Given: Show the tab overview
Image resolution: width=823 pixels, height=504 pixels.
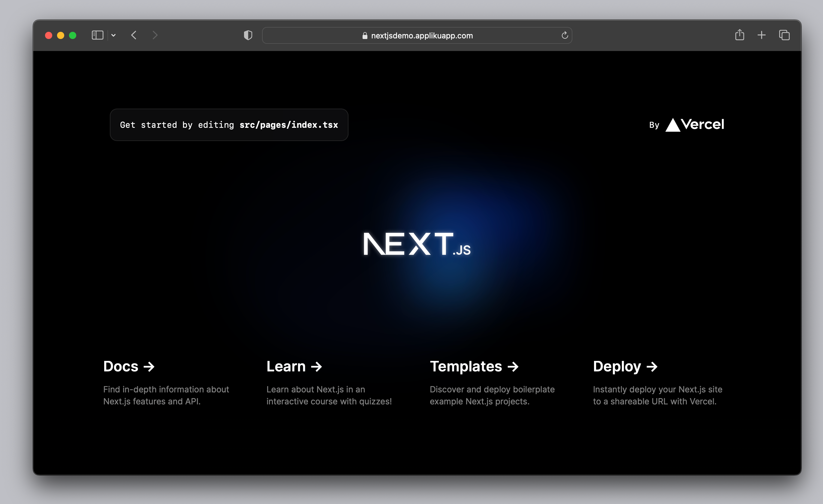Looking at the screenshot, I should point(784,35).
